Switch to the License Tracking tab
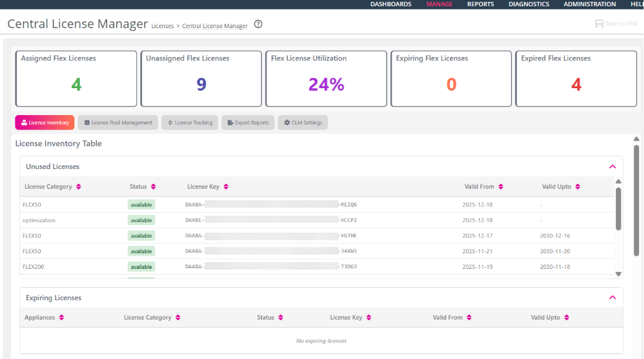This screenshot has width=644, height=359. (190, 123)
